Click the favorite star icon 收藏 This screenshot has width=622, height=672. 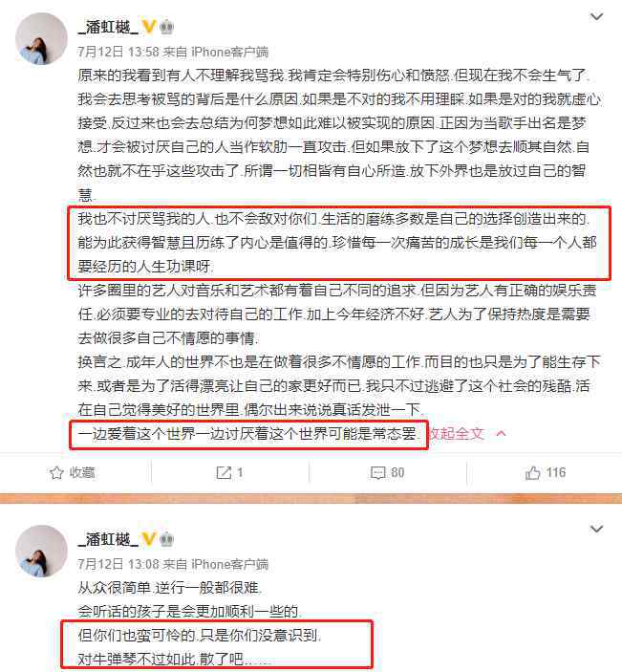56,473
